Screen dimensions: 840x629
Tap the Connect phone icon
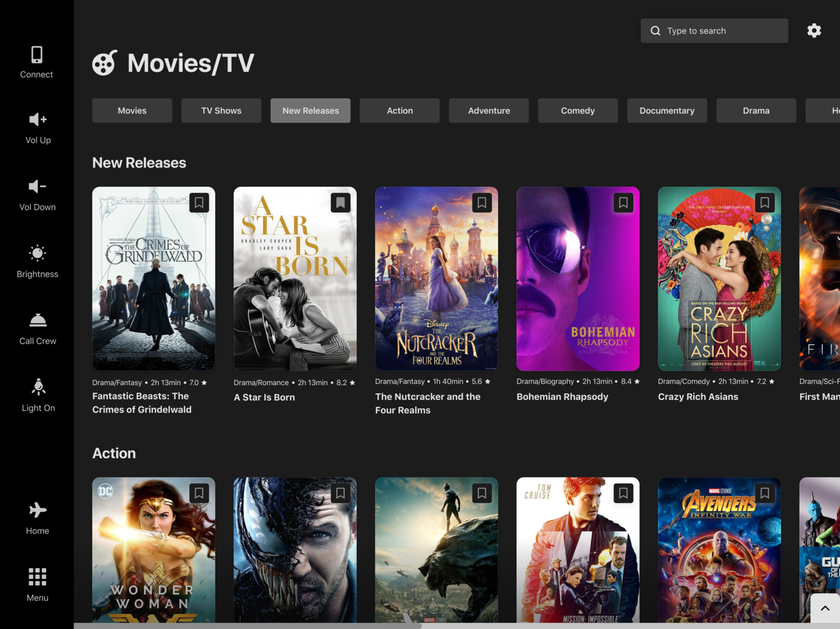pyautogui.click(x=37, y=55)
